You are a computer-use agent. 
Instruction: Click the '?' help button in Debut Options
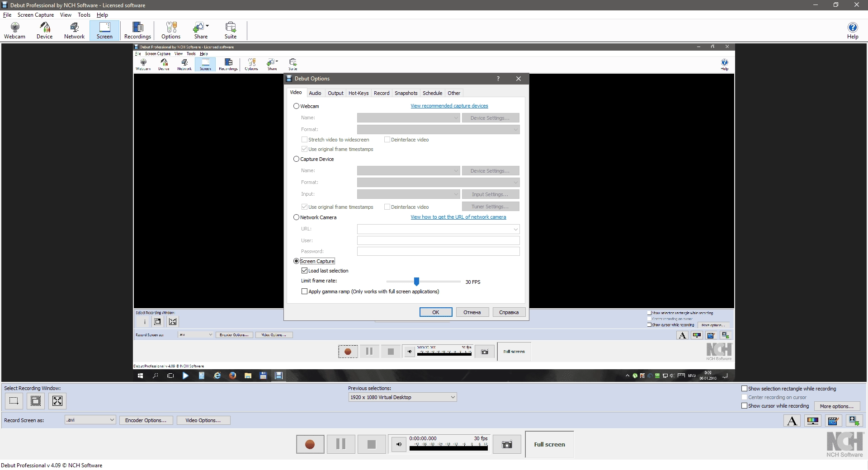(x=498, y=79)
